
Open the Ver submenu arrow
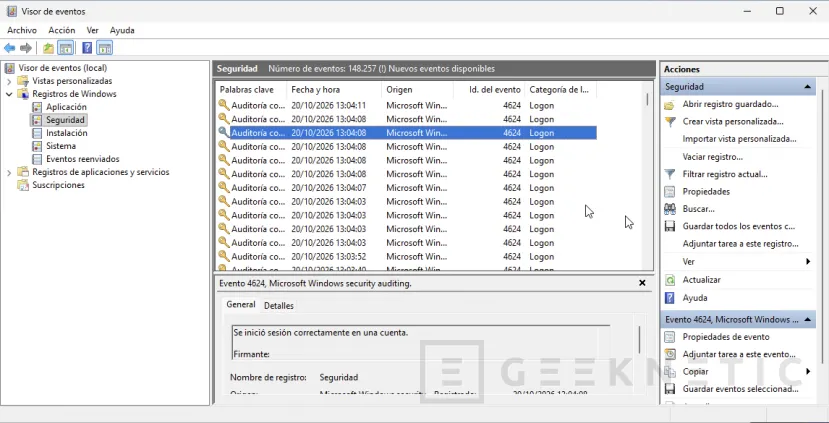tap(808, 262)
